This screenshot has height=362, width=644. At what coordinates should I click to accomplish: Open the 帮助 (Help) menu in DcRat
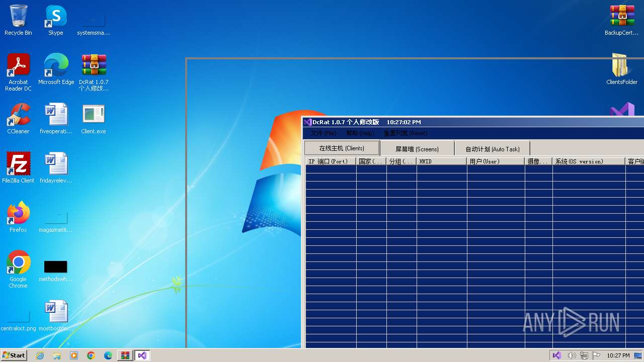[x=360, y=133]
